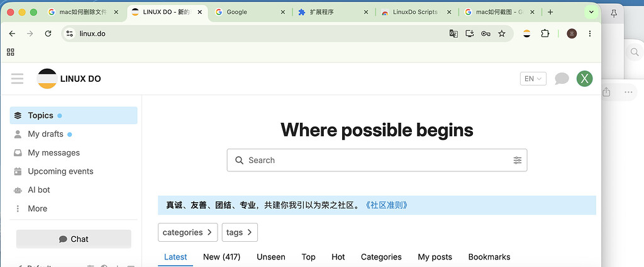
Task: Open AI bot in the sidebar
Action: 74,190
